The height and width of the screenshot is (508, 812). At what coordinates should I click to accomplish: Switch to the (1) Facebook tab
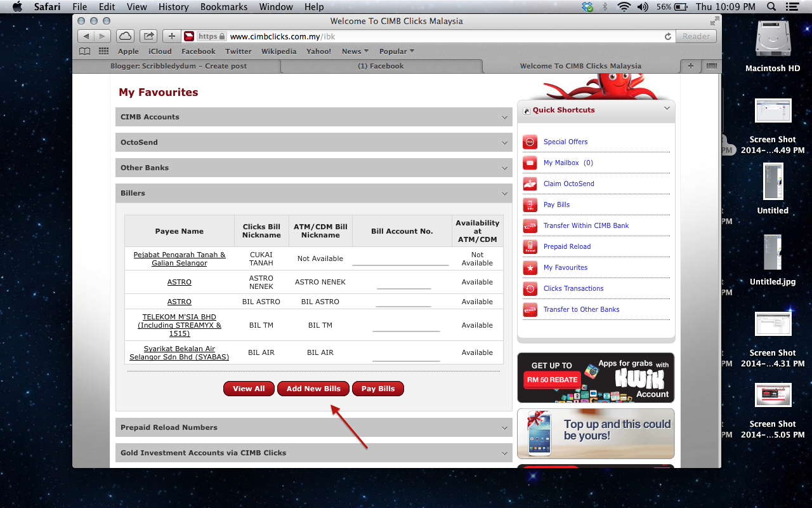click(x=381, y=66)
